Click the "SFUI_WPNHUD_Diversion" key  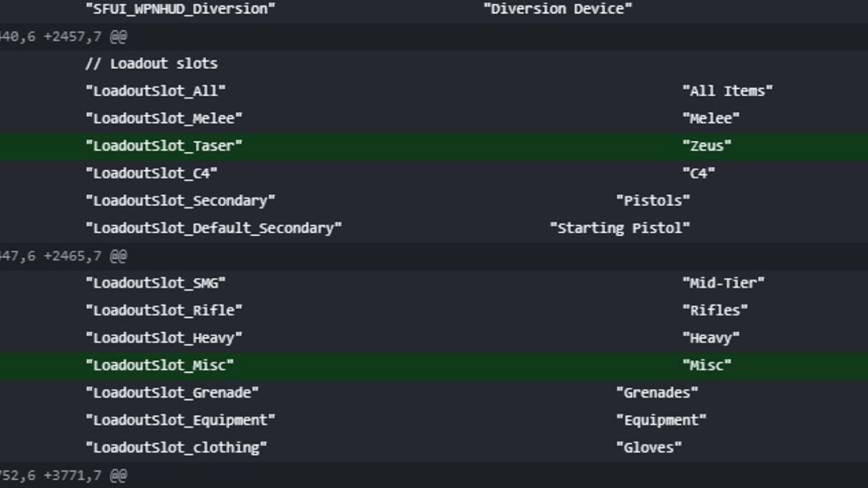[180, 9]
